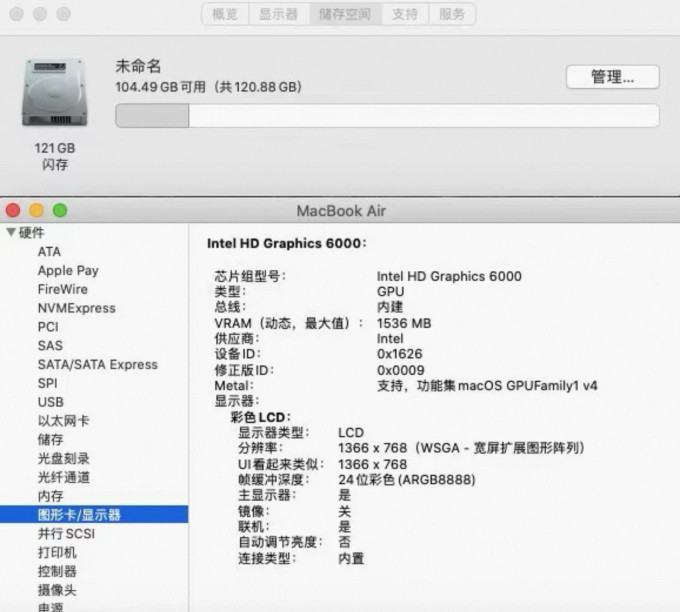This screenshot has height=612, width=680.
Task: Select the 储存空间 storage tab
Action: tap(345, 14)
